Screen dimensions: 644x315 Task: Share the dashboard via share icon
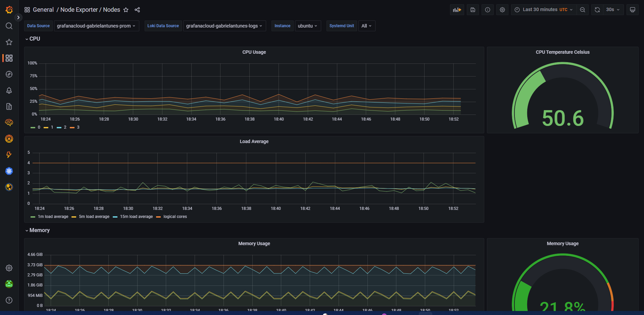pos(137,10)
